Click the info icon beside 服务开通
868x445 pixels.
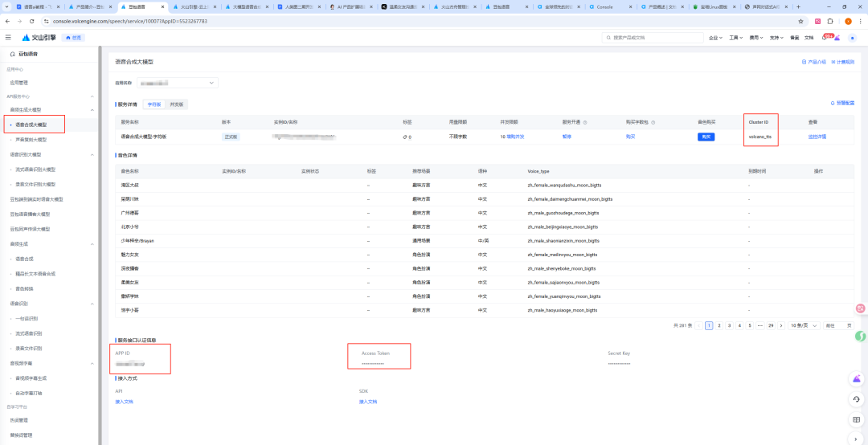point(585,122)
